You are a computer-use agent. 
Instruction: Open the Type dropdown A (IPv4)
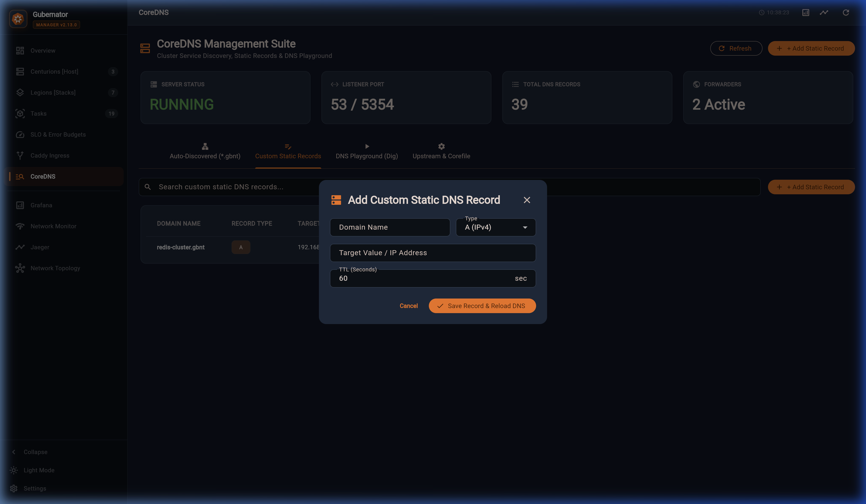tap(496, 227)
